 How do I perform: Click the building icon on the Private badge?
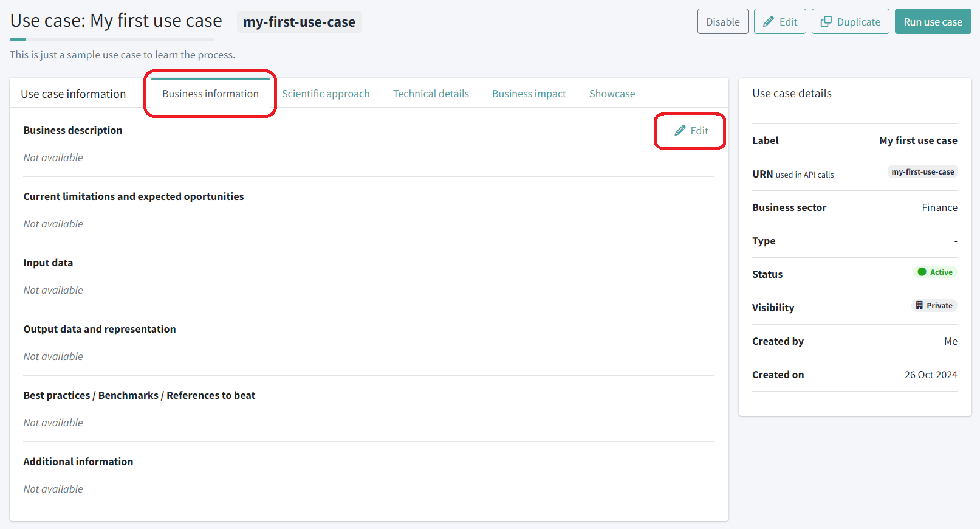click(919, 306)
